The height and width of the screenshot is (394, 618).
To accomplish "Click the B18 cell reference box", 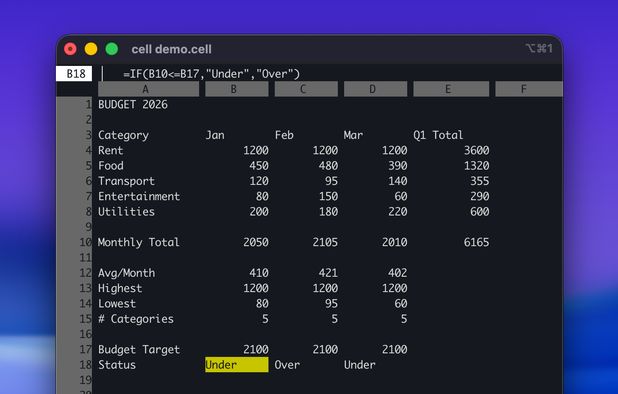I will pos(74,74).
